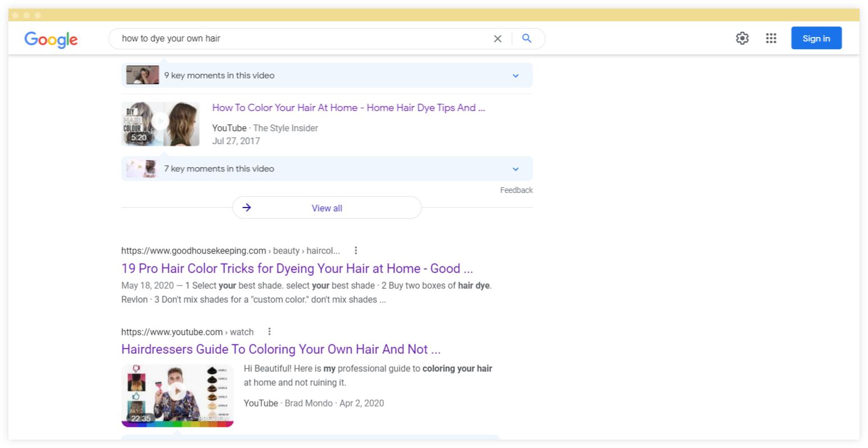
Task: Open 19 Pro Hair Color Tricks result
Action: coord(297,269)
